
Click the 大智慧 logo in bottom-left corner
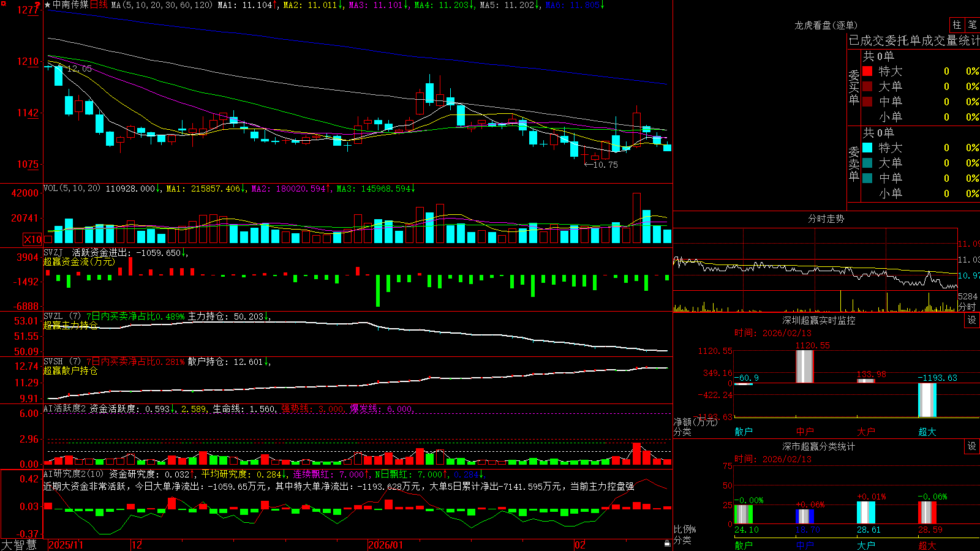point(19,545)
